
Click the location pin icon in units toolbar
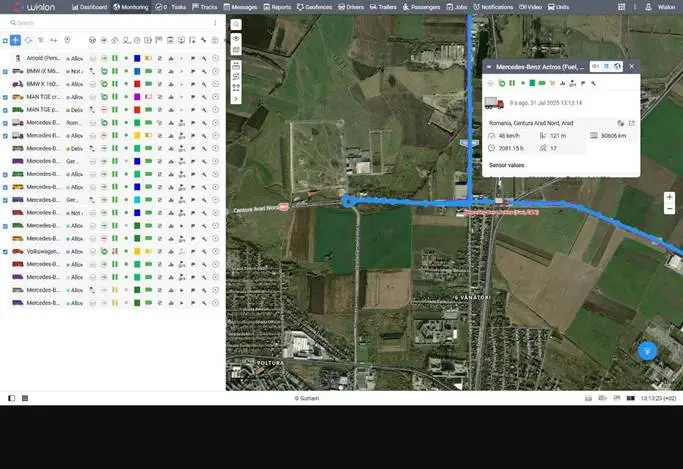67,40
